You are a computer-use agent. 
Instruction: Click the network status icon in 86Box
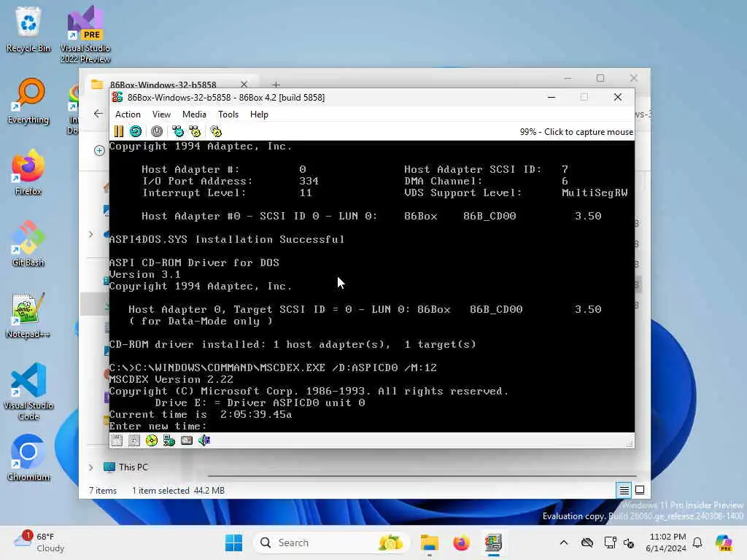click(169, 440)
